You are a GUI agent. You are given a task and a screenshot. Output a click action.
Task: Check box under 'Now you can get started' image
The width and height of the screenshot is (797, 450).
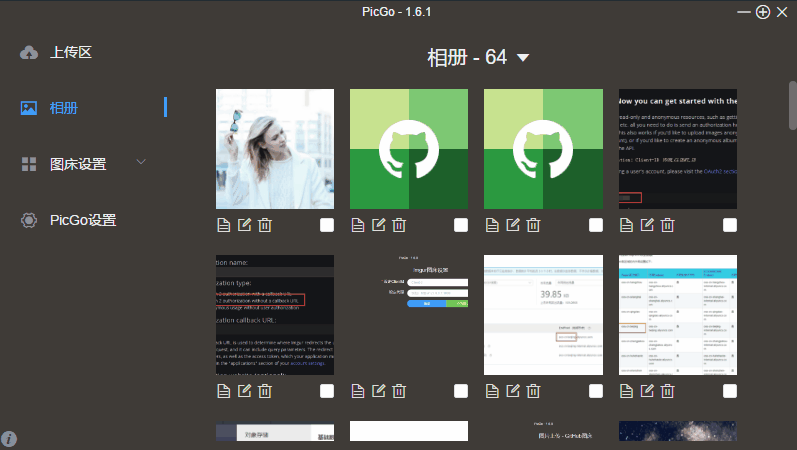(730, 225)
